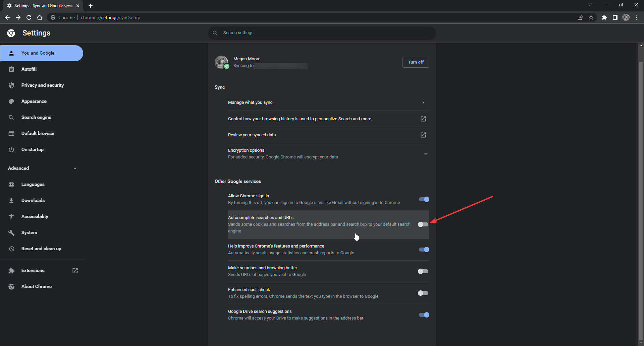
Task: Click the Chrome logo beside Settings title
Action: point(11,33)
